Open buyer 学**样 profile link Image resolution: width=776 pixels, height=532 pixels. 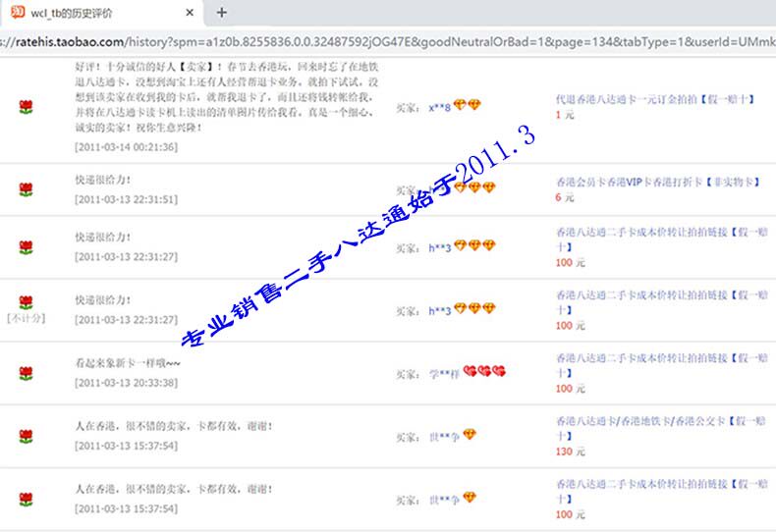pos(444,374)
